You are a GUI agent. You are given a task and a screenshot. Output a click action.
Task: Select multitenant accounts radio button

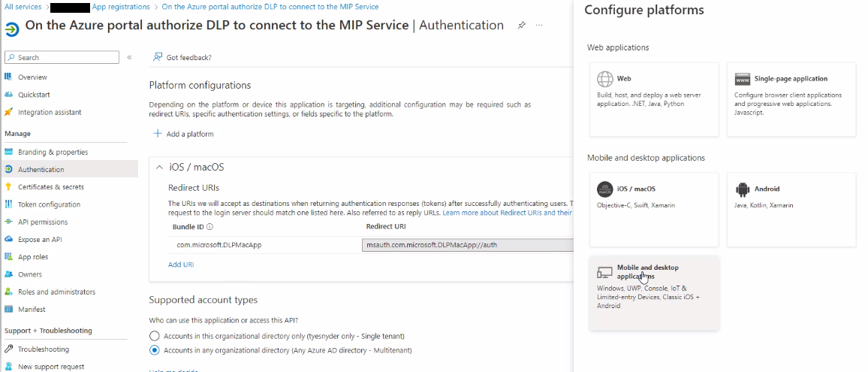(155, 350)
